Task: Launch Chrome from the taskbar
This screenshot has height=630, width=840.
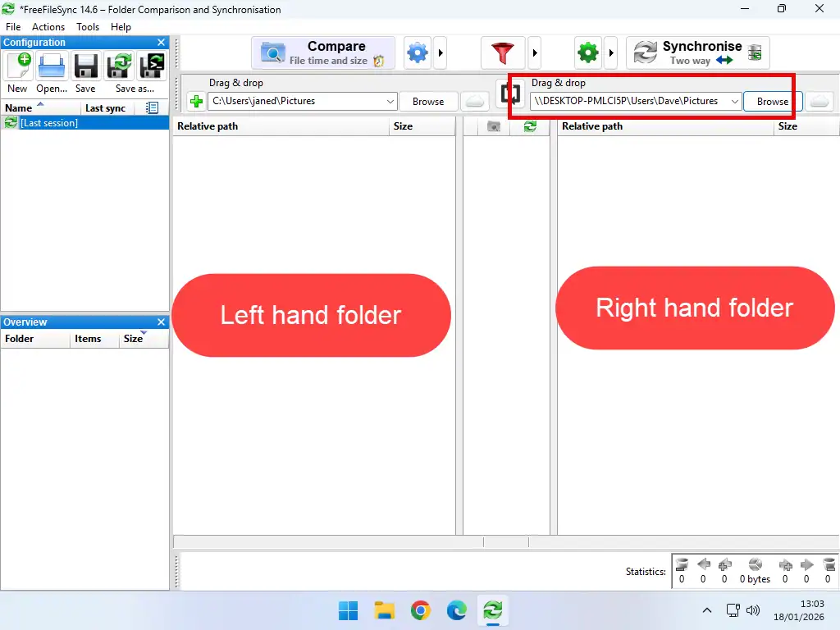Action: [x=420, y=610]
